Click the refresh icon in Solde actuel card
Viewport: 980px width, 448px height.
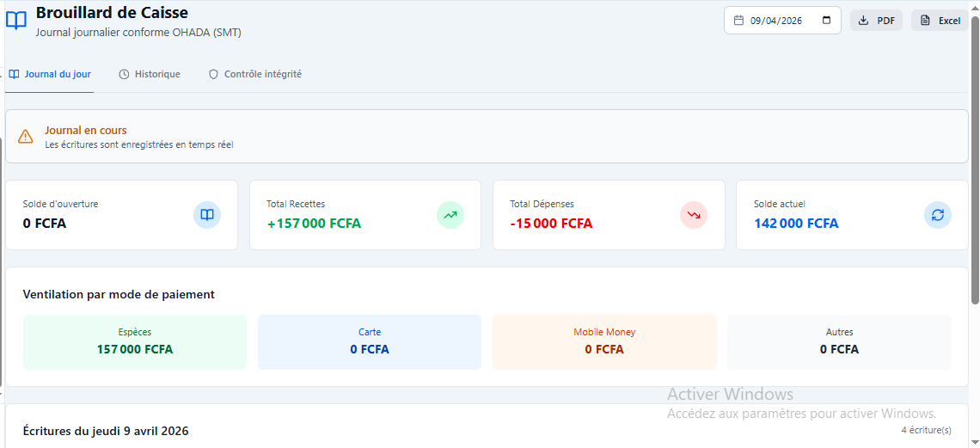click(x=938, y=215)
